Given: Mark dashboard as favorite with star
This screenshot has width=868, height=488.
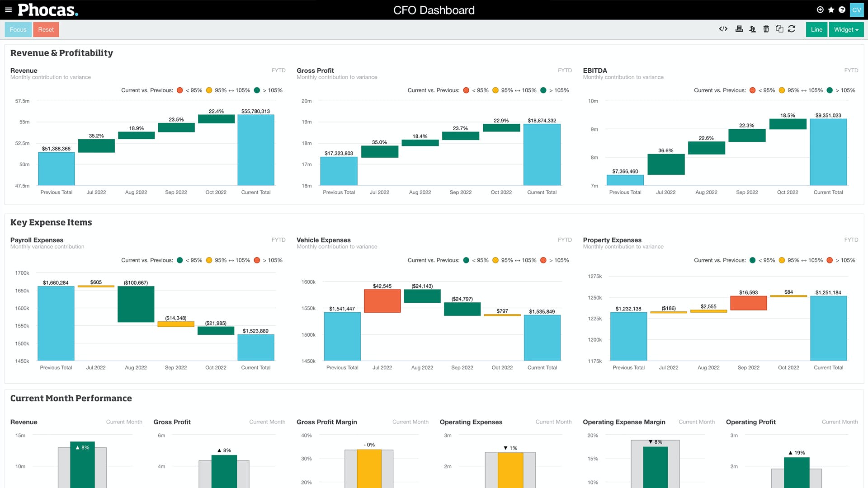Looking at the screenshot, I should (831, 9).
